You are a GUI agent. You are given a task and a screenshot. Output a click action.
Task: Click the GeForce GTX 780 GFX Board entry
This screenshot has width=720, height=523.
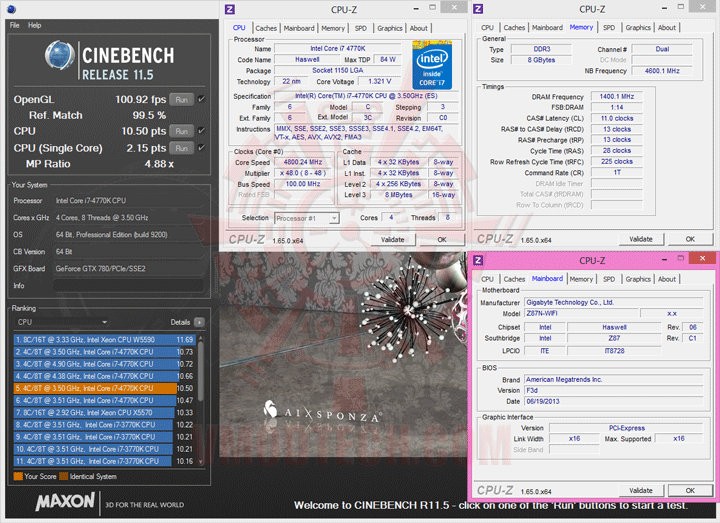pos(128,269)
